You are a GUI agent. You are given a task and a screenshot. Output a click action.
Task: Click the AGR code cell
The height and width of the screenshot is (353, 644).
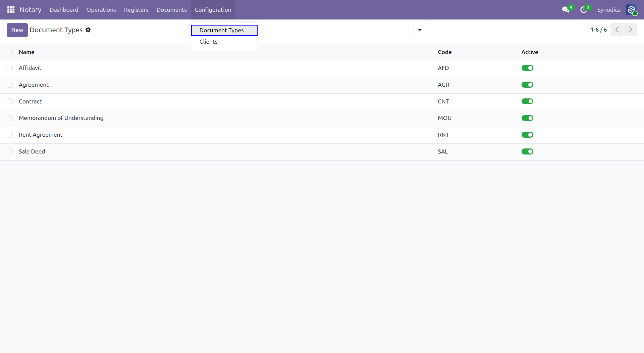(x=443, y=85)
